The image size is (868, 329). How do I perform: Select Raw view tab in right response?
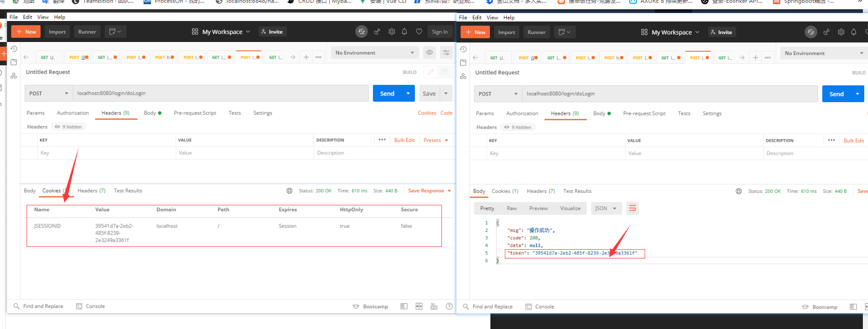point(512,208)
